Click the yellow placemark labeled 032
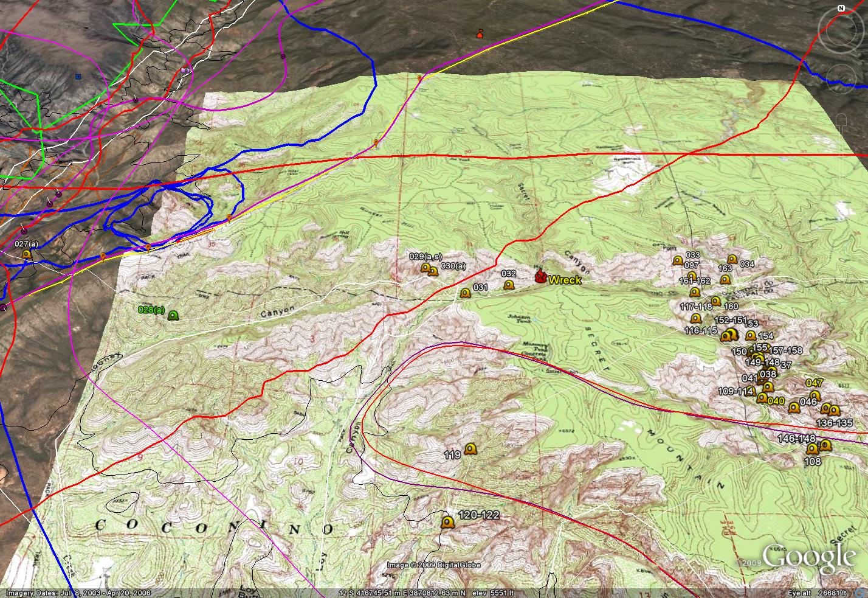 click(x=509, y=284)
